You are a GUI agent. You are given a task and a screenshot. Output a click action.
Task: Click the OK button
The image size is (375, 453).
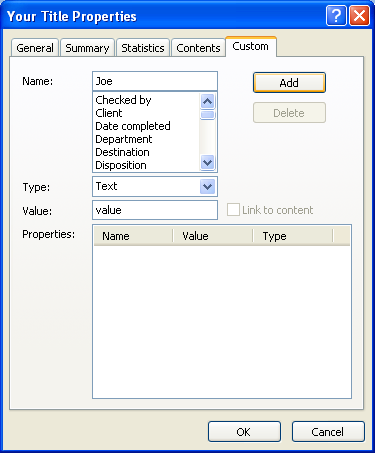click(x=244, y=432)
